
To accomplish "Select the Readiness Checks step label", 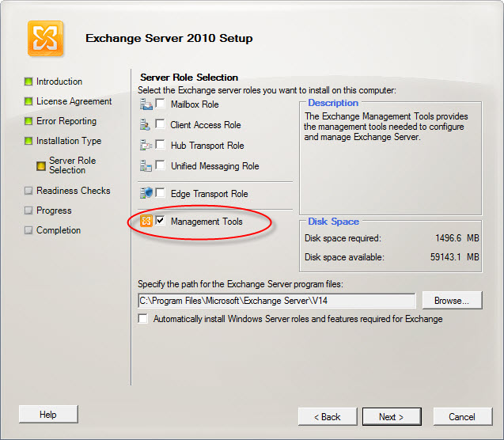I will (x=74, y=191).
